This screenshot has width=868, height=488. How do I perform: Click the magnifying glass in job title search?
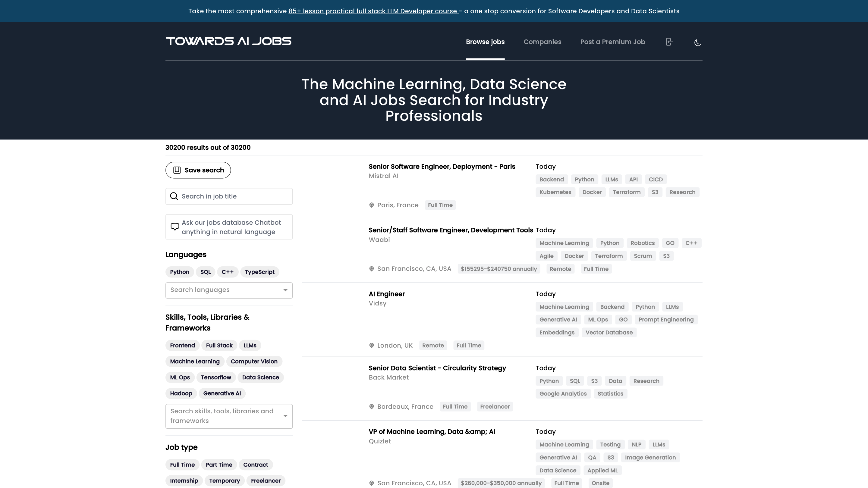174,196
